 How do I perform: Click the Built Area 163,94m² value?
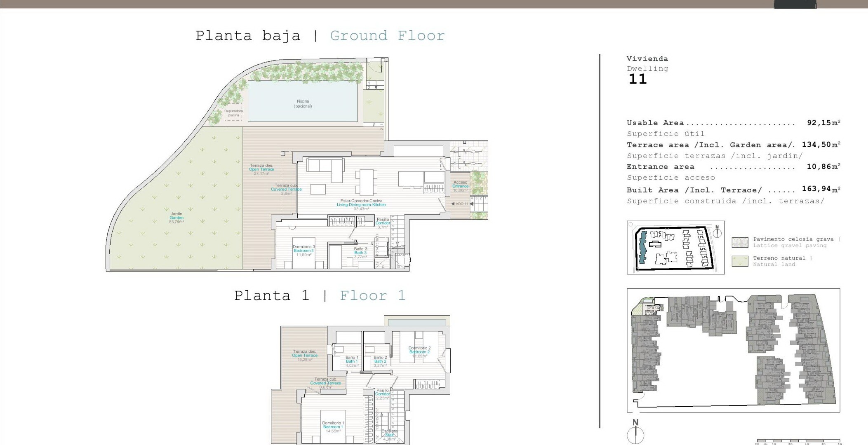point(821,189)
